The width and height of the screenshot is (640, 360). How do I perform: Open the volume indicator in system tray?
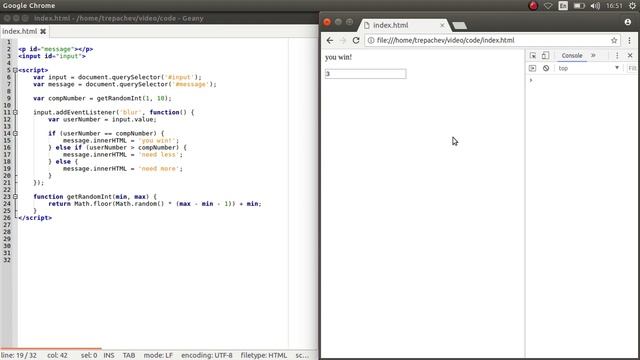pyautogui.click(x=595, y=6)
